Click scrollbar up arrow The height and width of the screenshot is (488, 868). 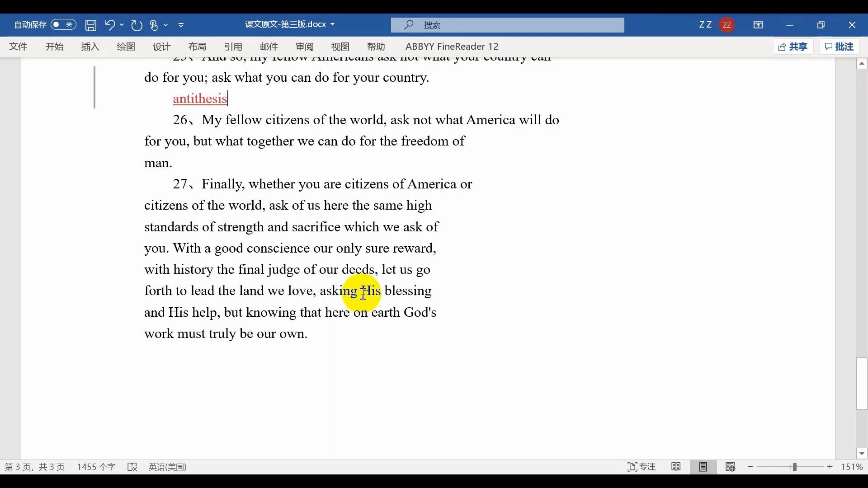[x=862, y=64]
